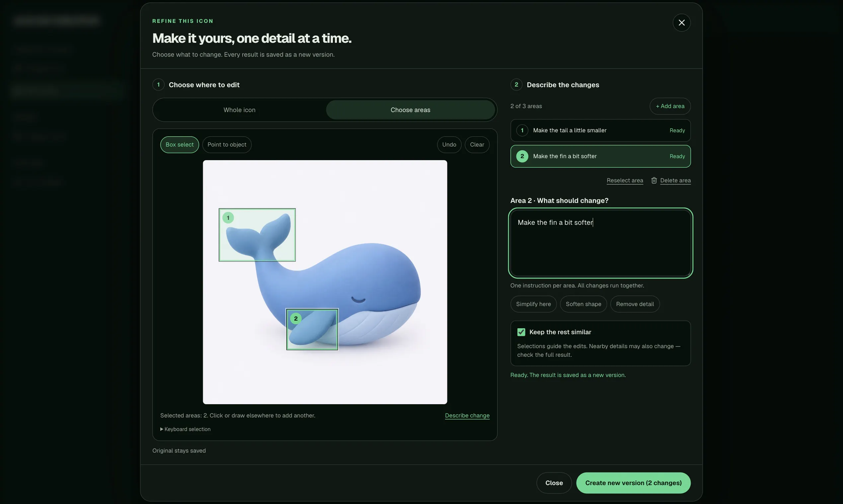Add another area with + Add area

tap(670, 106)
